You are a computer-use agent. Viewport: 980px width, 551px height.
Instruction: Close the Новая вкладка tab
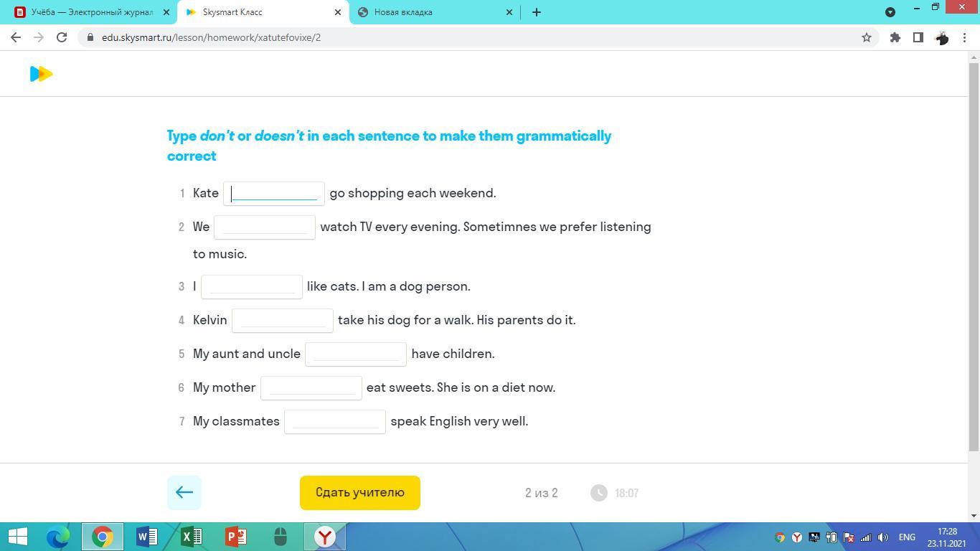pyautogui.click(x=509, y=12)
